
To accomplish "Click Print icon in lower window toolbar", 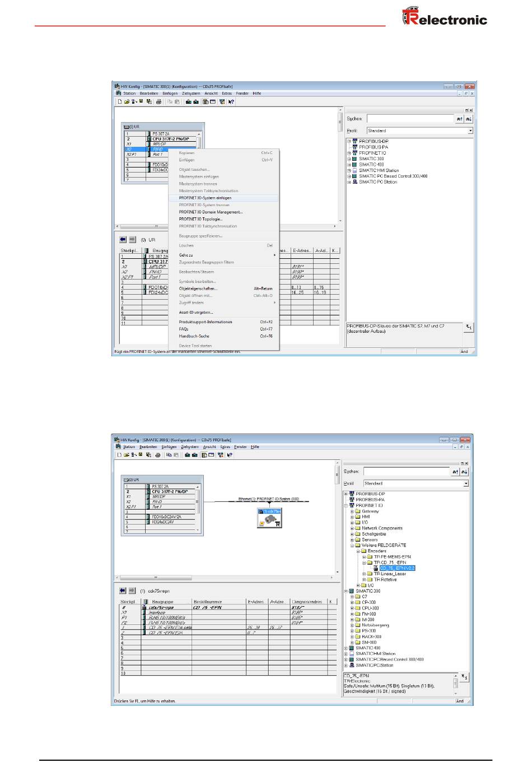I will [158, 455].
